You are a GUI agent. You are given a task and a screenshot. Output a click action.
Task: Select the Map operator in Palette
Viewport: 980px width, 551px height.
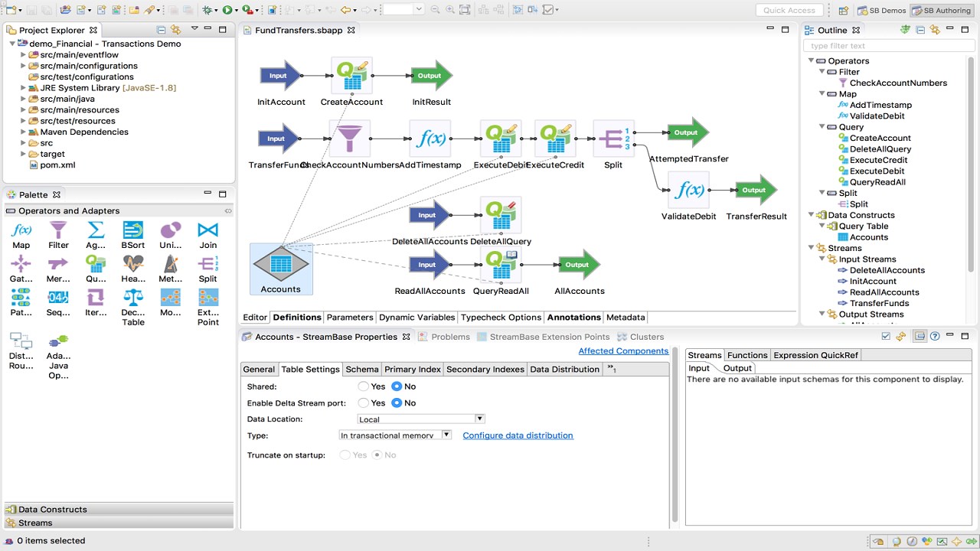21,236
